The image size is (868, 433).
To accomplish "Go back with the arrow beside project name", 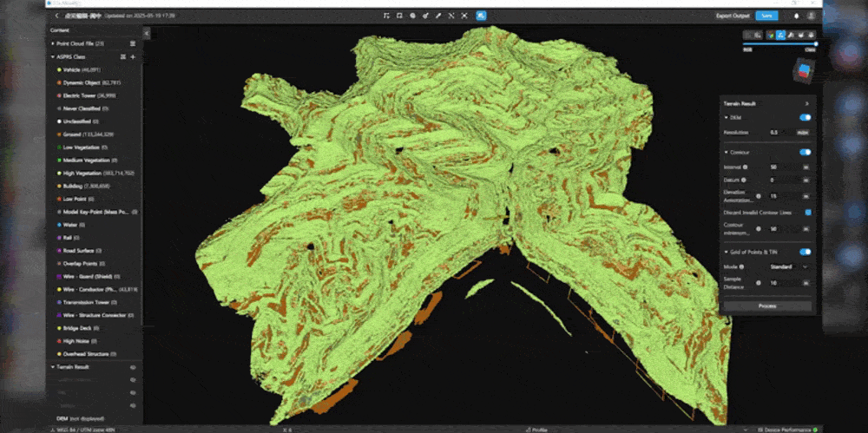I will (x=56, y=16).
